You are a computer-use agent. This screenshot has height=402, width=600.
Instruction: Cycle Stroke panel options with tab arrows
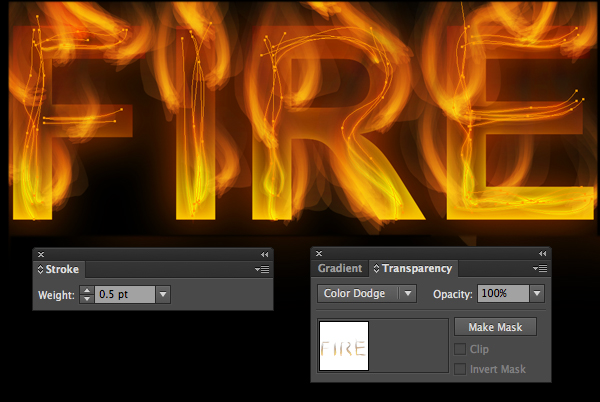[x=40, y=269]
